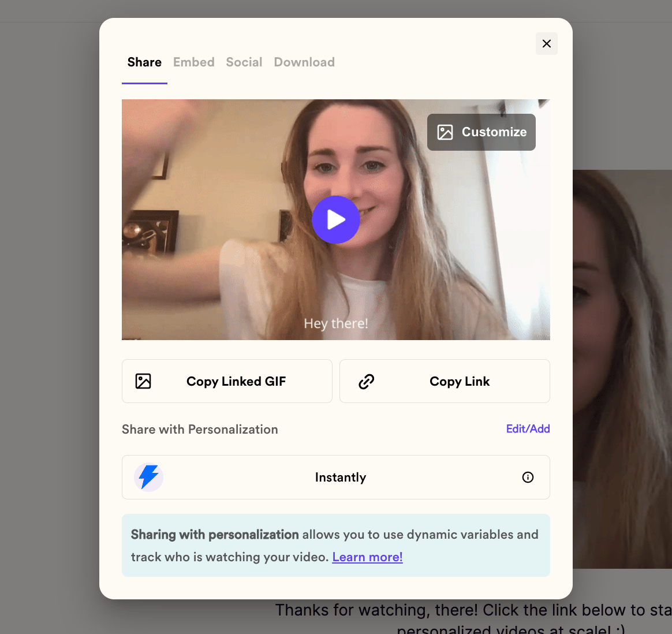Open the Download tab
The width and height of the screenshot is (672, 634).
coord(304,62)
